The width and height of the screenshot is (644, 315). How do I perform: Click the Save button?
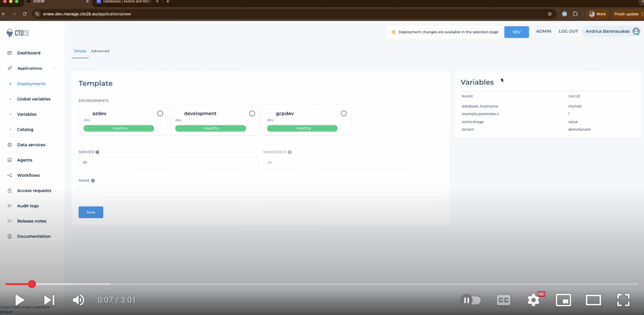click(x=90, y=212)
